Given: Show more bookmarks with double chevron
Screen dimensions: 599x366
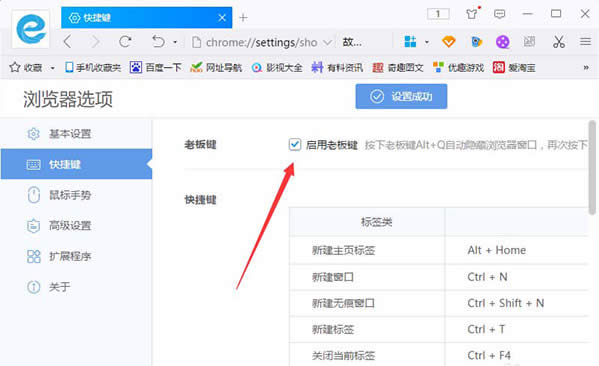Looking at the screenshot, I should coord(586,68).
